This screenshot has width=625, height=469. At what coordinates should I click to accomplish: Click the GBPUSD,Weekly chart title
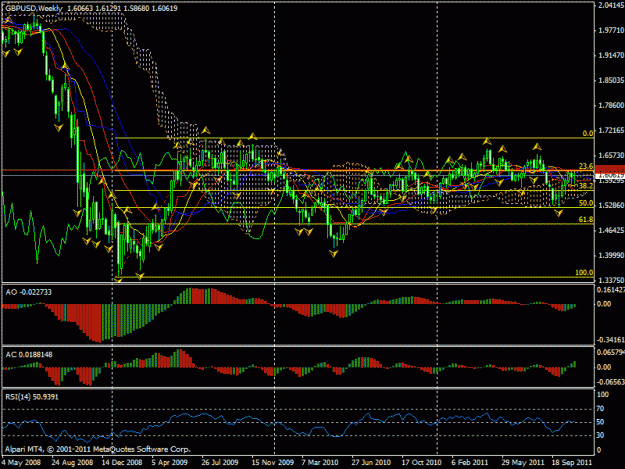pyautogui.click(x=34, y=8)
